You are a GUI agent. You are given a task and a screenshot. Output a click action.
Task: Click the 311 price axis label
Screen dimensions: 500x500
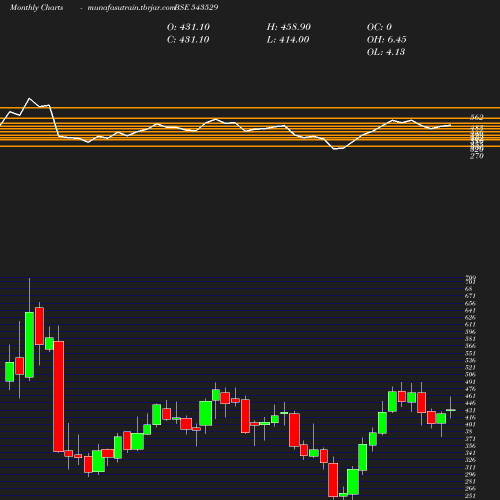click(470, 467)
